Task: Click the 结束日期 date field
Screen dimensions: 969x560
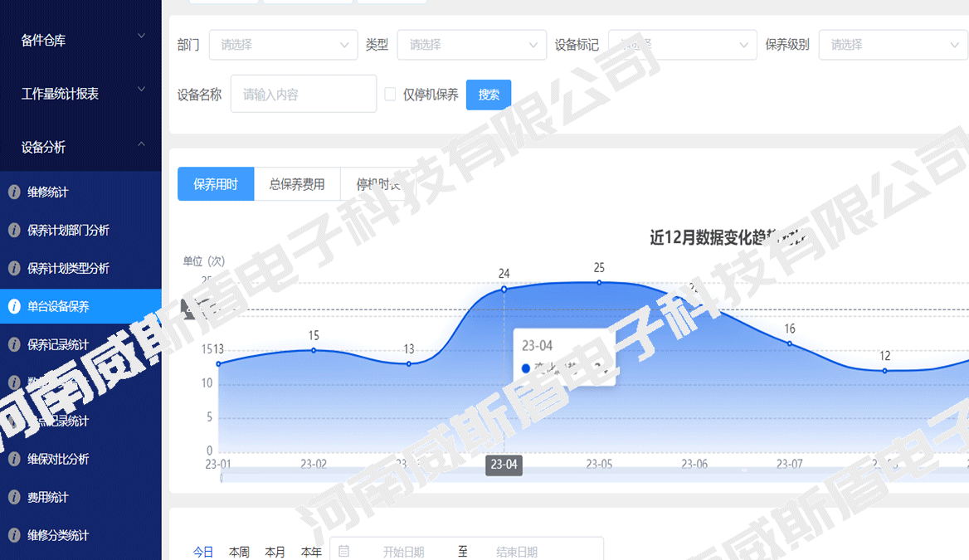Action: pyautogui.click(x=517, y=552)
